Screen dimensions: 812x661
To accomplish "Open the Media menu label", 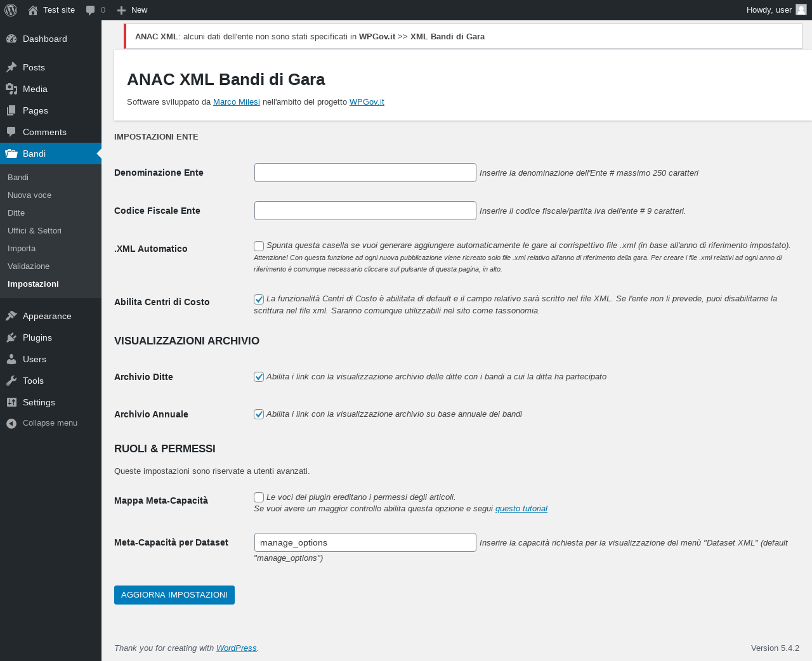I will click(x=35, y=89).
